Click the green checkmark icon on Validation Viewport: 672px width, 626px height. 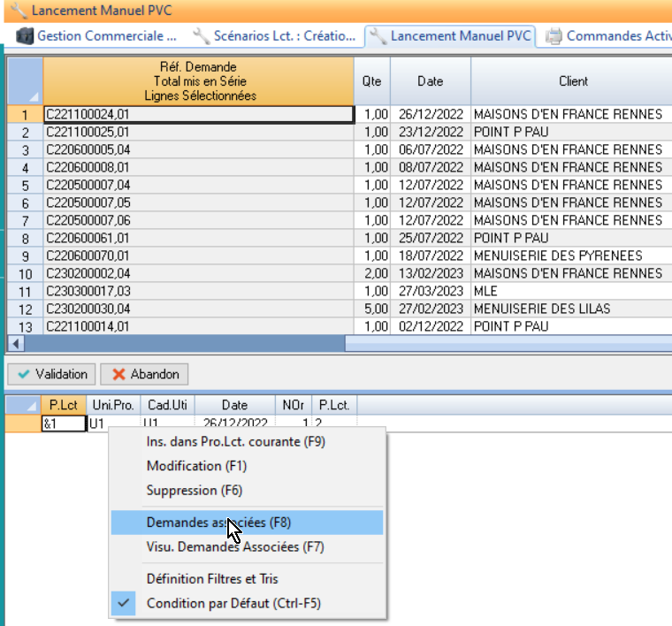click(x=24, y=374)
